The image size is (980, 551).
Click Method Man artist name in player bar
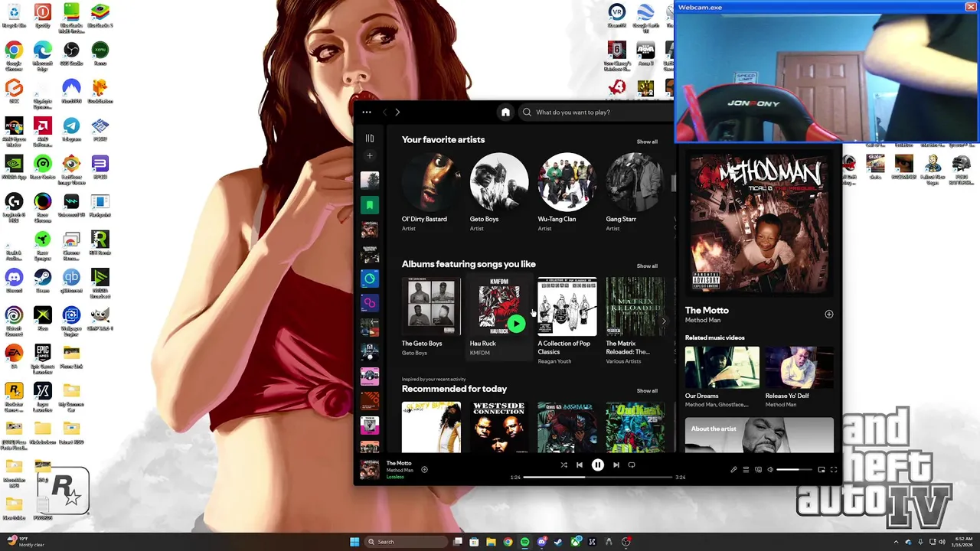click(400, 470)
